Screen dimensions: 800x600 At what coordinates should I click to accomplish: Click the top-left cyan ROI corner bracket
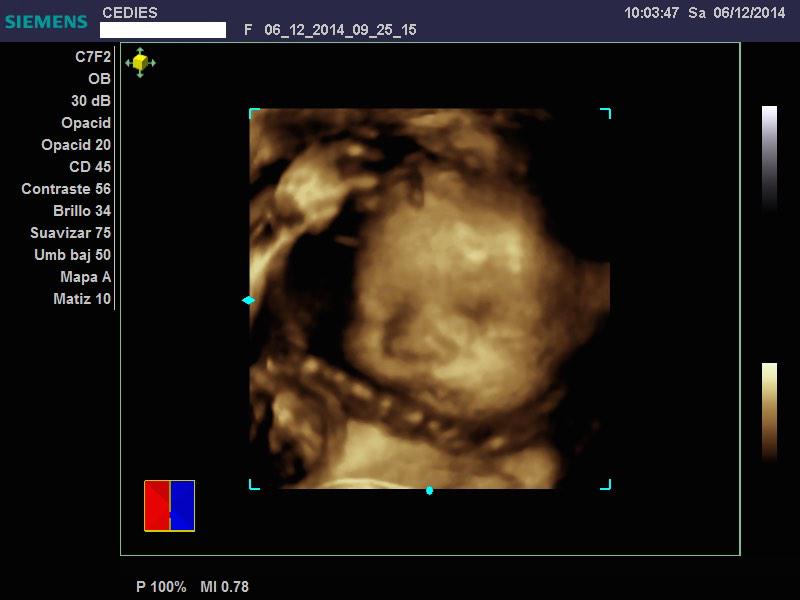[x=254, y=113]
